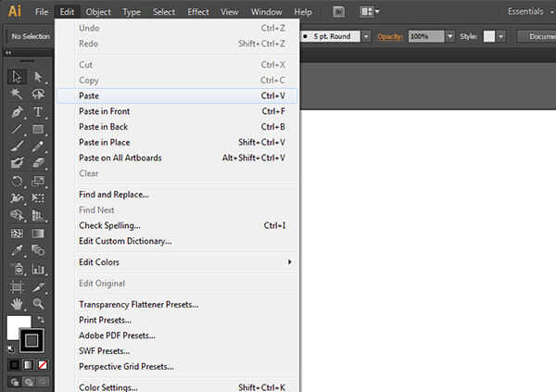Select the Slice tool

click(x=38, y=286)
